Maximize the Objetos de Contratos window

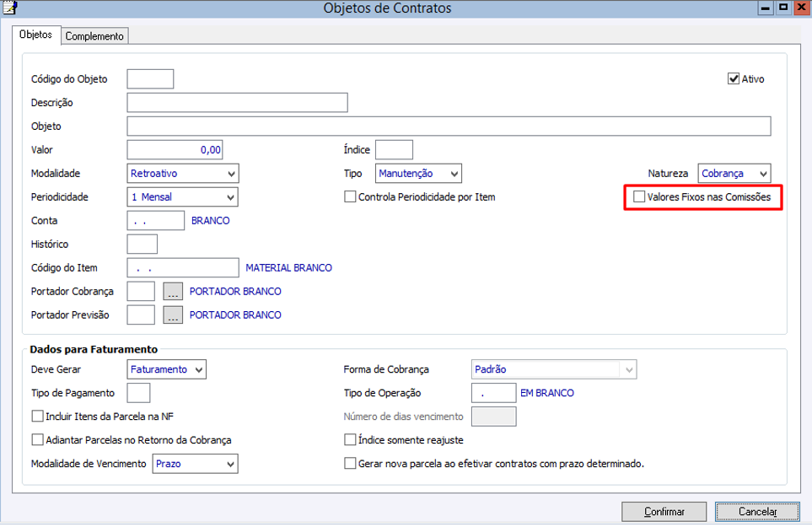pos(783,8)
